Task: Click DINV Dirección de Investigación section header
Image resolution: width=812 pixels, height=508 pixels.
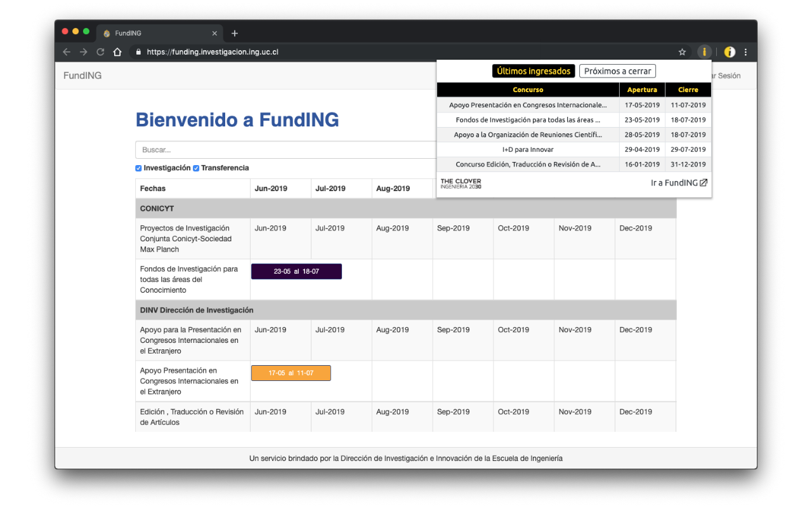Action: (406, 310)
